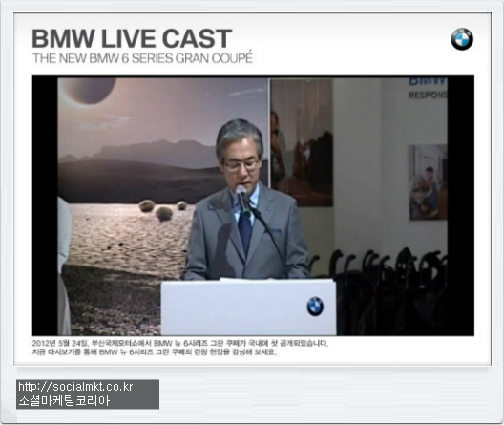This screenshot has width=504, height=425.
Task: Click the Korean caption line starting '2012년 5월 24일'
Action: click(180, 343)
